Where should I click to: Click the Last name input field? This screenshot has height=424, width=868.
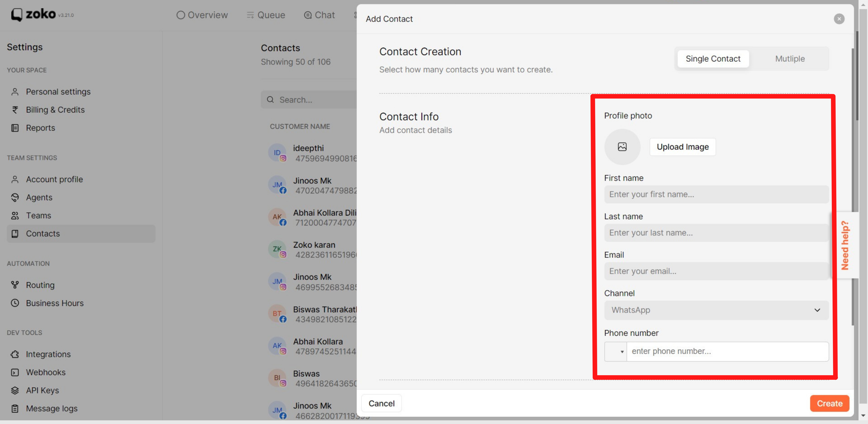pos(716,233)
